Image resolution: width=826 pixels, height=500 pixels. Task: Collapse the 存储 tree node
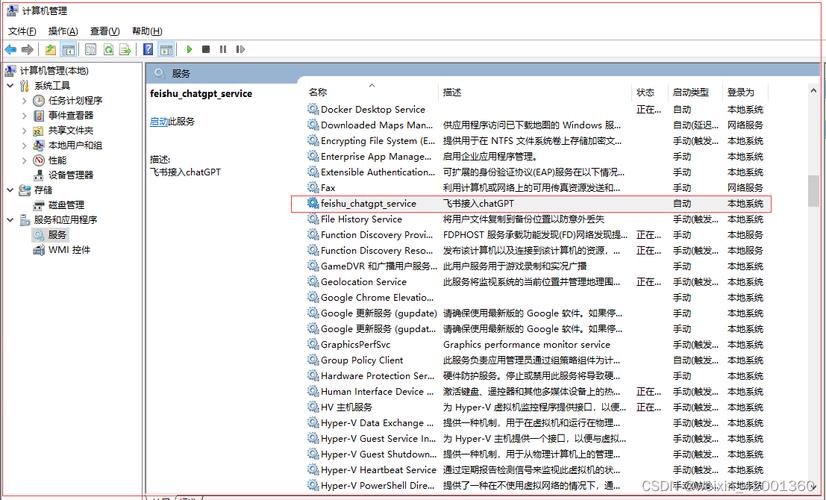click(x=10, y=190)
